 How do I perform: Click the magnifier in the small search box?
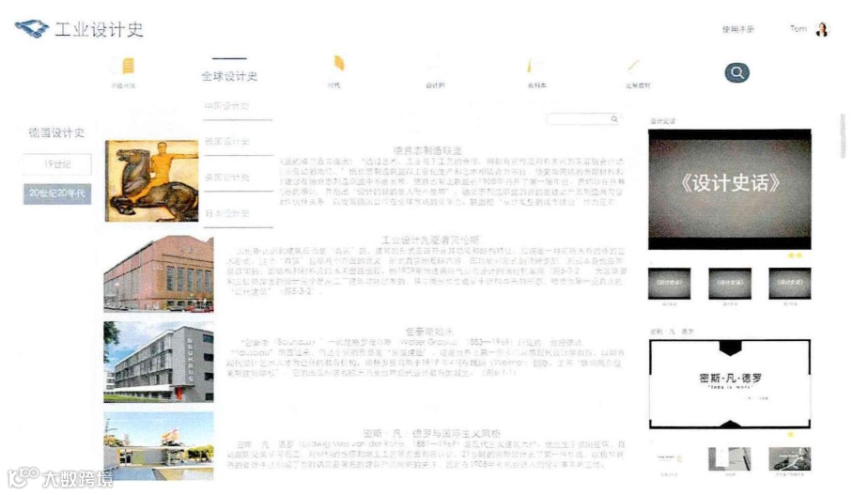[x=614, y=119]
